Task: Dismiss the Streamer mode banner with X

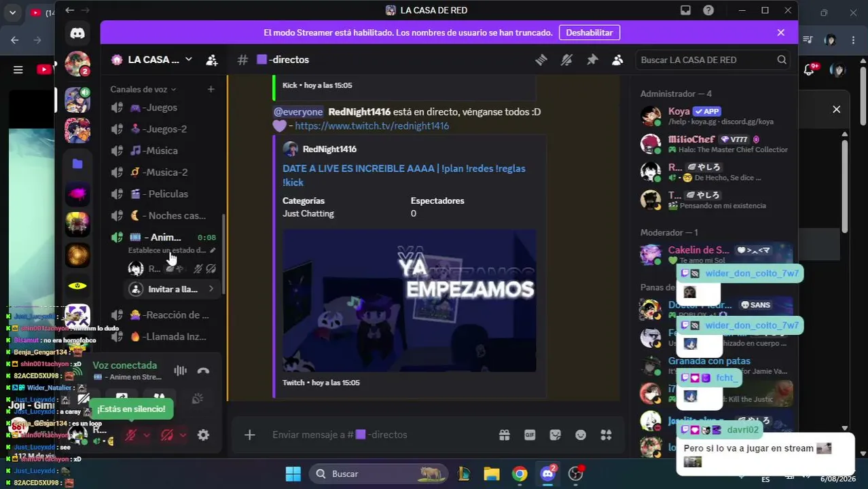Action: pos(781,33)
